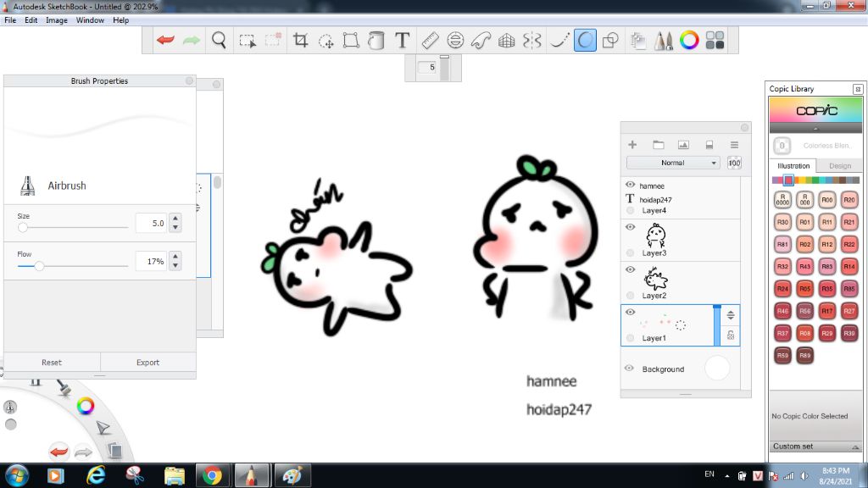Open the Edit menu
The width and height of the screenshot is (868, 488).
(x=31, y=20)
